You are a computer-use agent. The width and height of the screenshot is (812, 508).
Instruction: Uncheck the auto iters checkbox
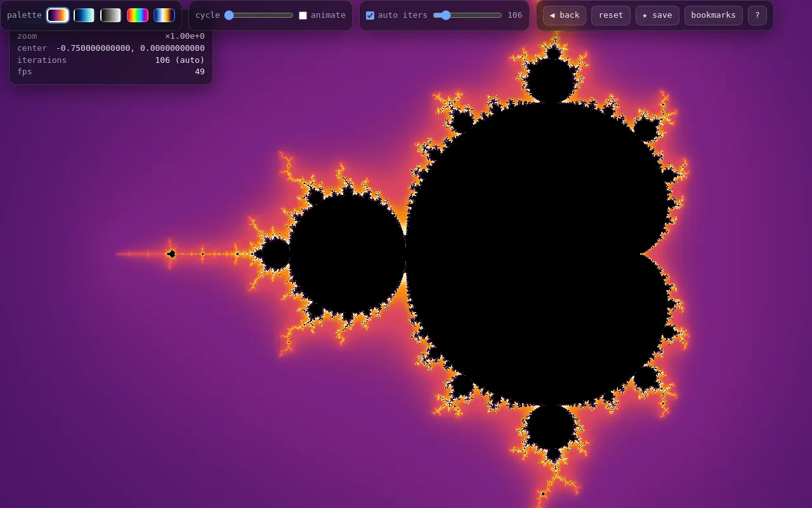pyautogui.click(x=370, y=15)
